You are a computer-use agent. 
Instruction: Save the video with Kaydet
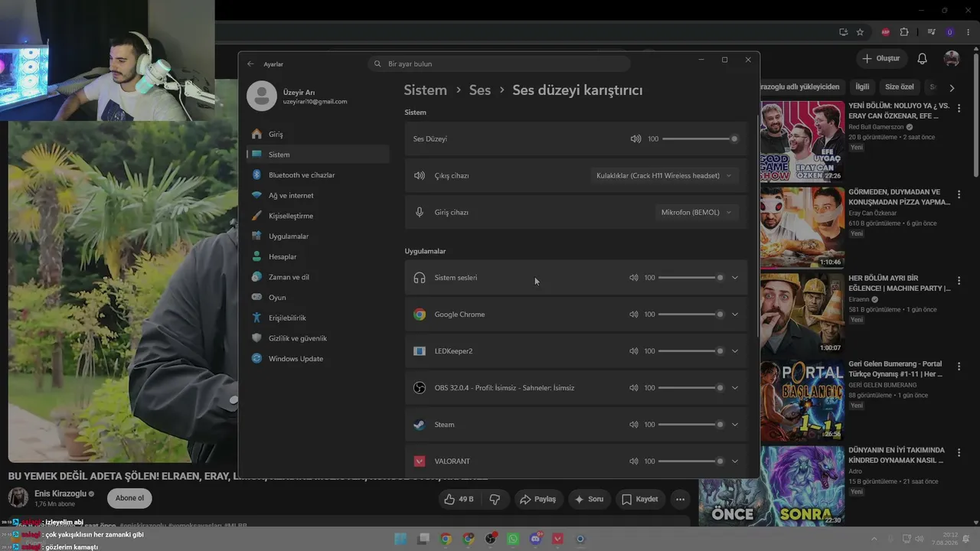click(639, 499)
